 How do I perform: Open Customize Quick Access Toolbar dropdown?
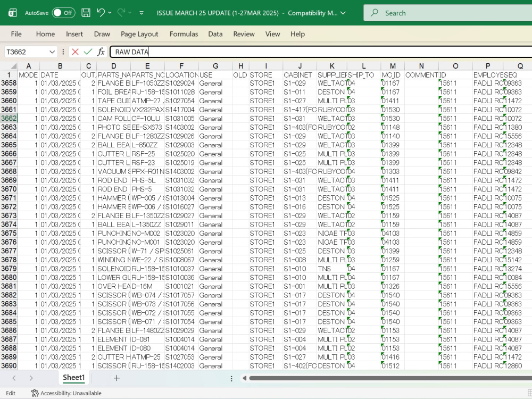(x=142, y=13)
